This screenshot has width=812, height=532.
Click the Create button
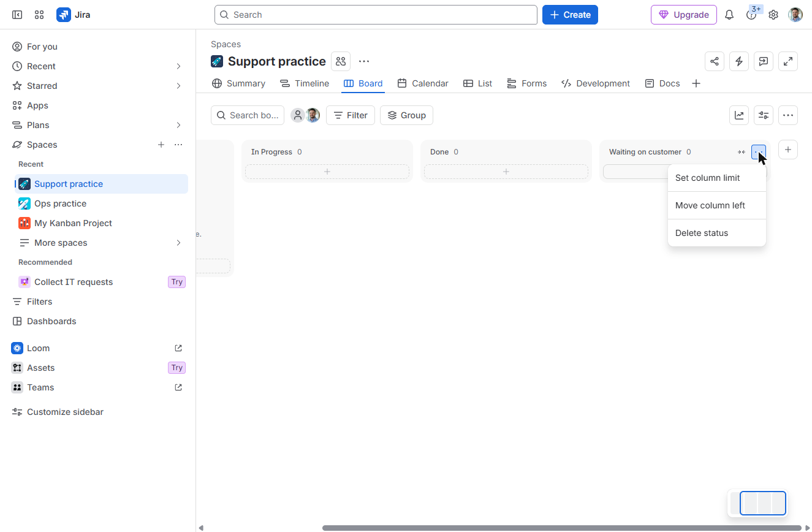click(x=570, y=15)
